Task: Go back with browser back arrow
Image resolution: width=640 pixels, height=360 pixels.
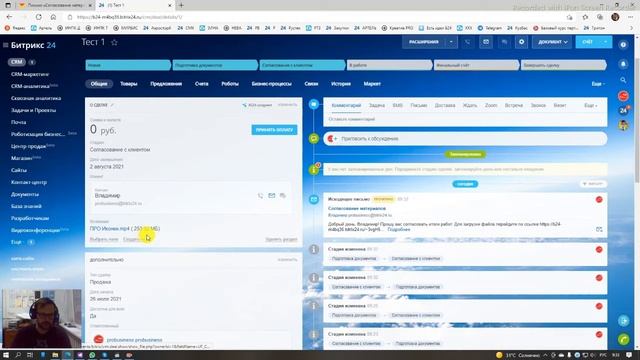Action: click(x=9, y=17)
